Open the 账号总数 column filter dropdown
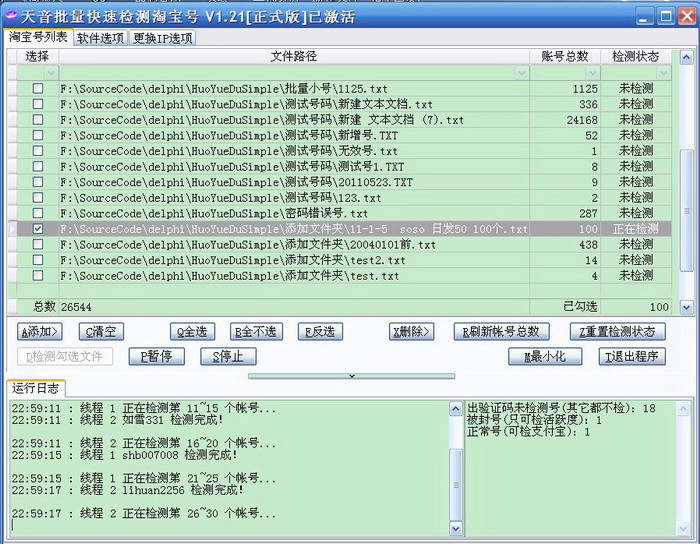This screenshot has height=544, width=700. [x=593, y=73]
